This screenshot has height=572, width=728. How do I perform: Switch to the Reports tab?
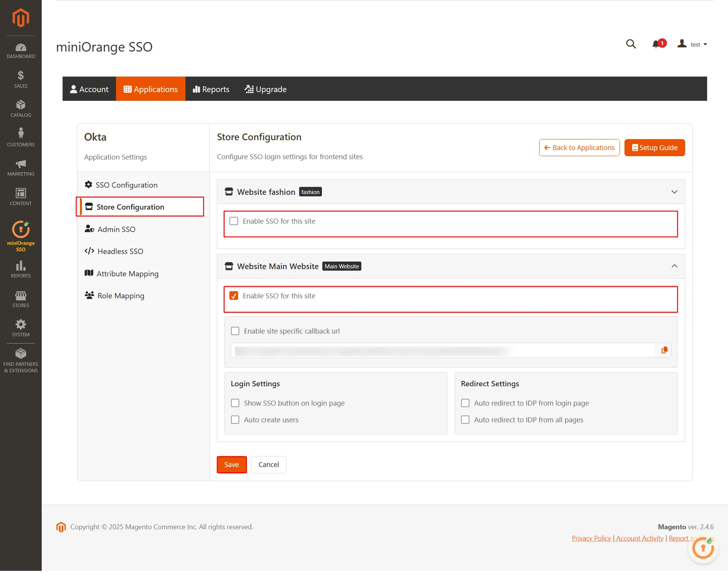pyautogui.click(x=211, y=89)
